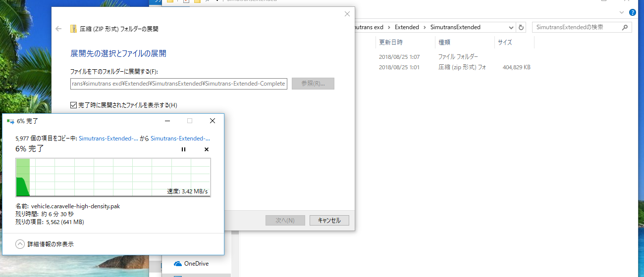The width and height of the screenshot is (644, 277).
Task: Click the remaining items 5,562 (641 MB) text
Action: pyautogui.click(x=65, y=222)
